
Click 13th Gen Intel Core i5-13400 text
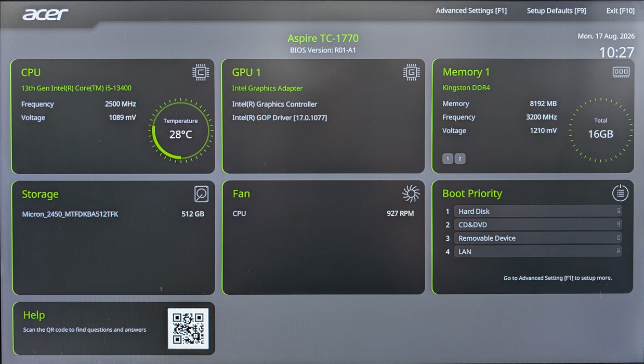point(76,88)
